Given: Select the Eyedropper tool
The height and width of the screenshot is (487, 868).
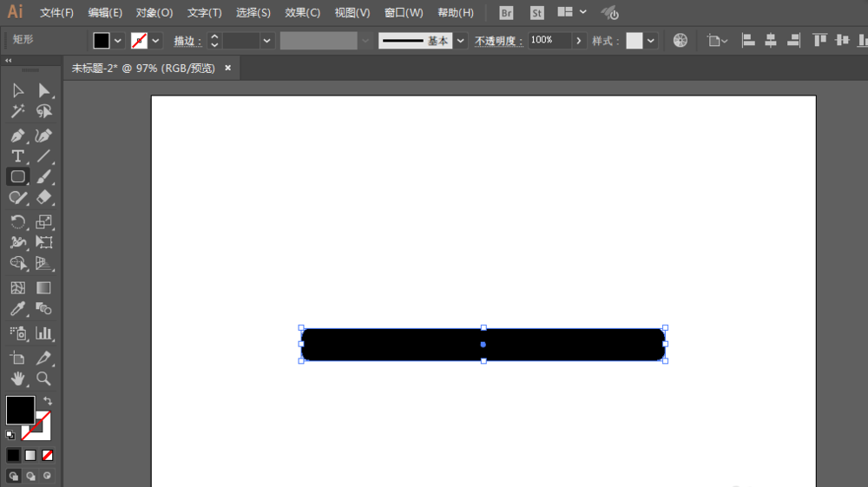Looking at the screenshot, I should tap(17, 308).
